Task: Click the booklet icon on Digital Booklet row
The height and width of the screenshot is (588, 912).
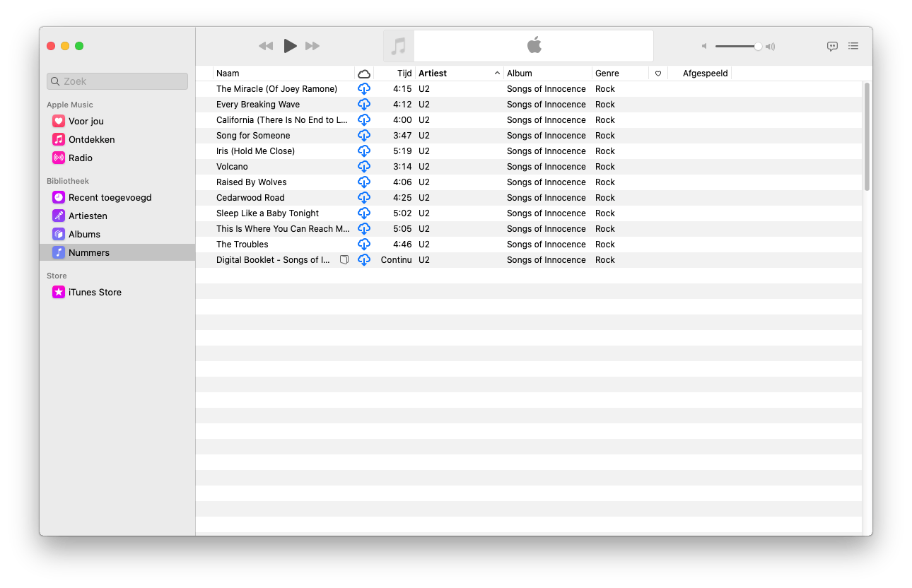Action: coord(344,260)
